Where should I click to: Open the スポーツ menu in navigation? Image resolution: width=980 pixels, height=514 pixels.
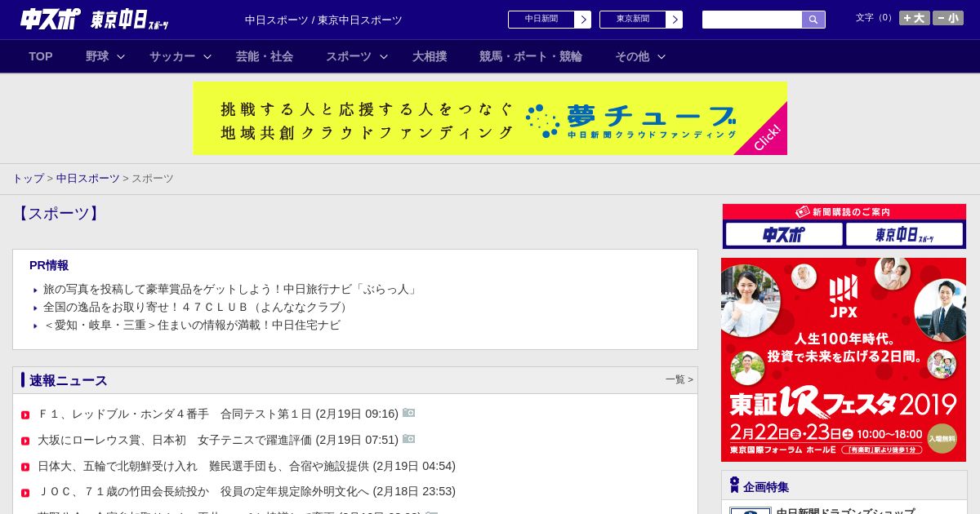click(x=349, y=56)
